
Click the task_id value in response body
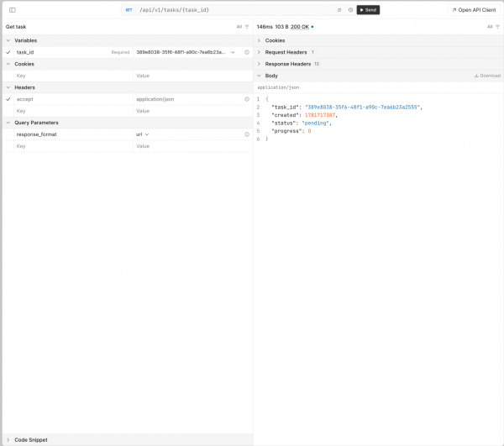[x=362, y=107]
